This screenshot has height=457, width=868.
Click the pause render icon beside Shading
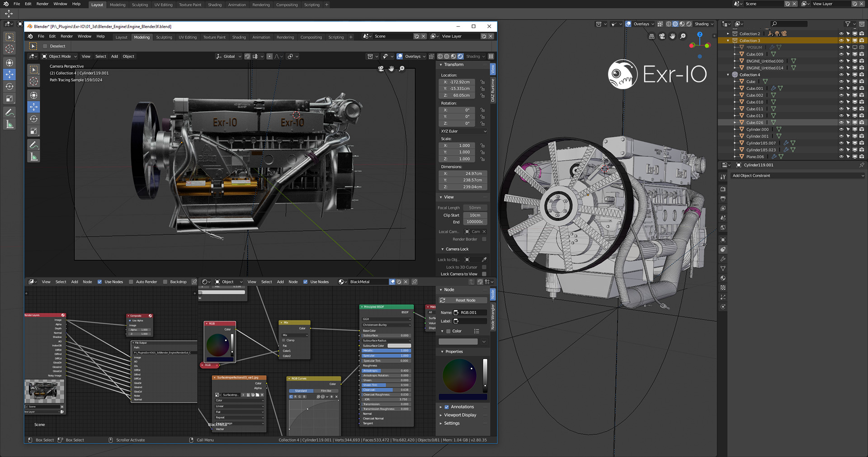(x=491, y=57)
